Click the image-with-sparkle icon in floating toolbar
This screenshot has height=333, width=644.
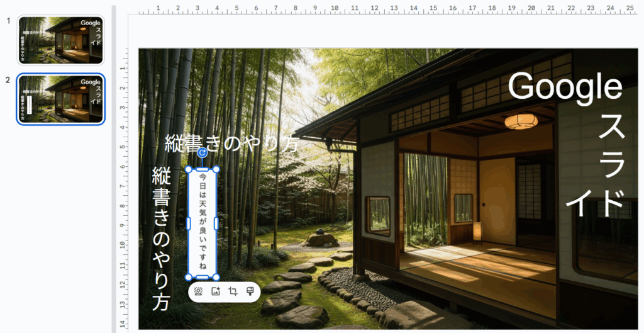click(x=216, y=291)
